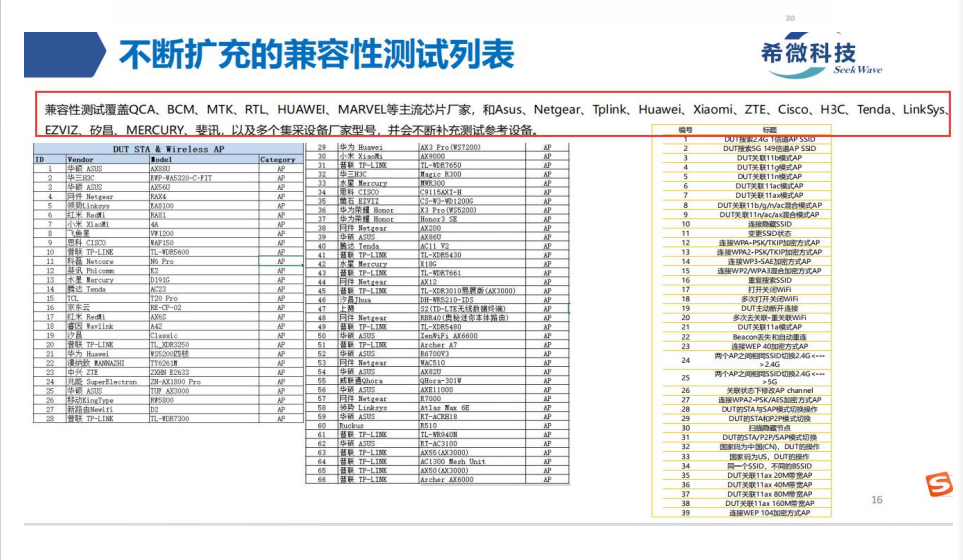Click the model cell 'D191G'

160,279
